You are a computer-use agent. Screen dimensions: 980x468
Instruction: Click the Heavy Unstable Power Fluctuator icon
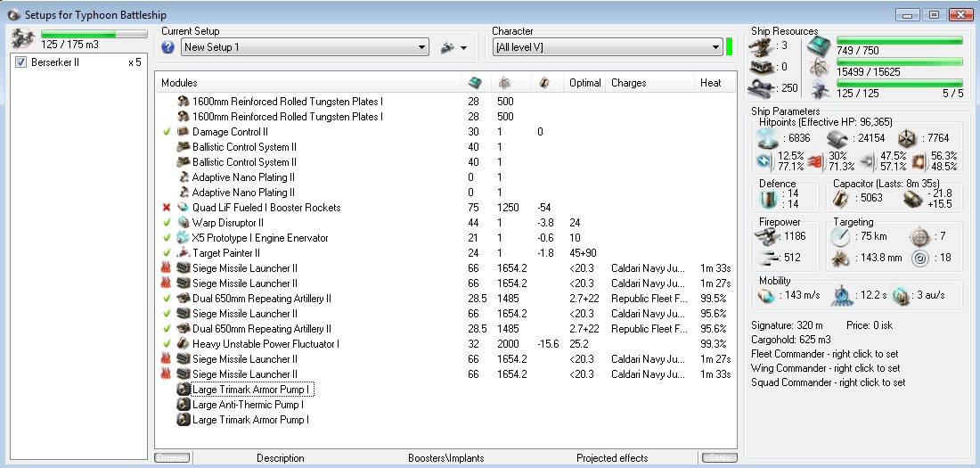184,344
